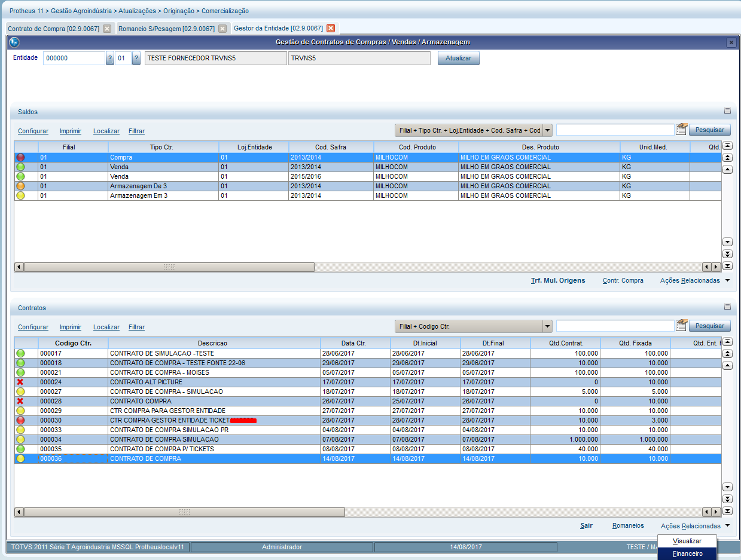
Task: Click the Saldos horizontal scrollbar thumb
Action: click(169, 267)
